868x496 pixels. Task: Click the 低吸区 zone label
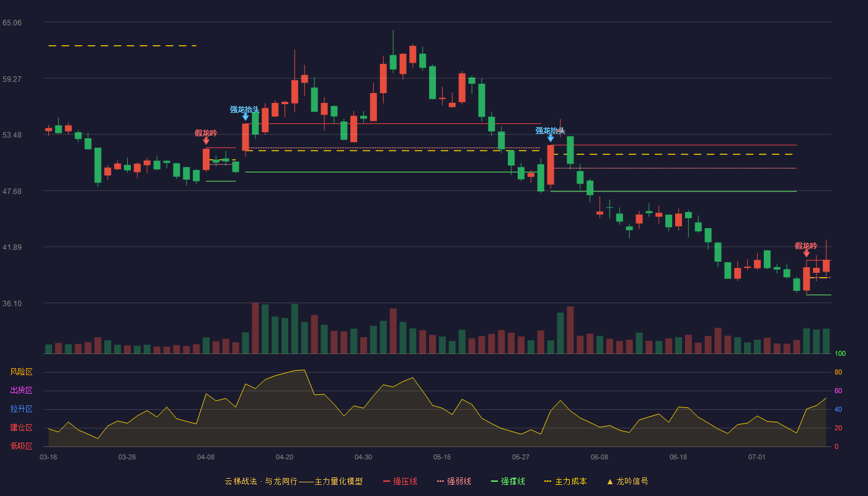pos(22,446)
